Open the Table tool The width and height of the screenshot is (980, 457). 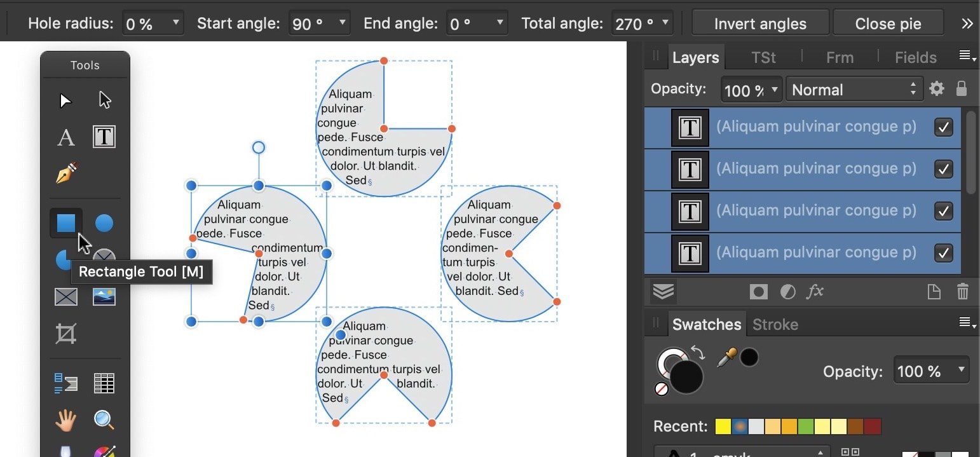[x=104, y=383]
